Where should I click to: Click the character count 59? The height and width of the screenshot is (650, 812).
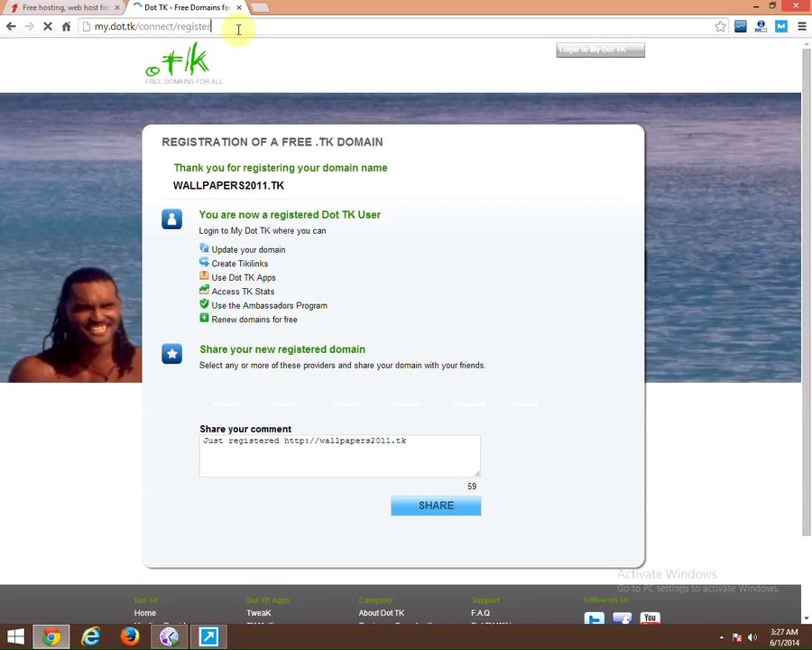click(x=472, y=487)
